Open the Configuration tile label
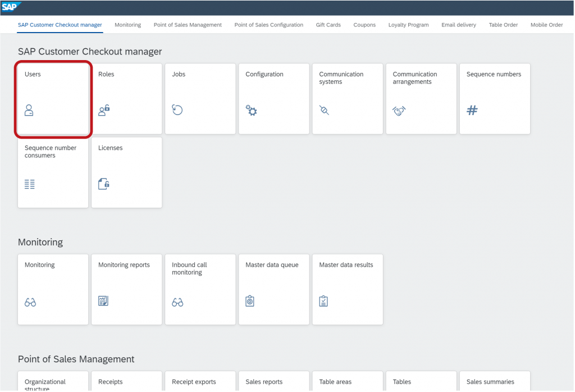 [x=264, y=74]
